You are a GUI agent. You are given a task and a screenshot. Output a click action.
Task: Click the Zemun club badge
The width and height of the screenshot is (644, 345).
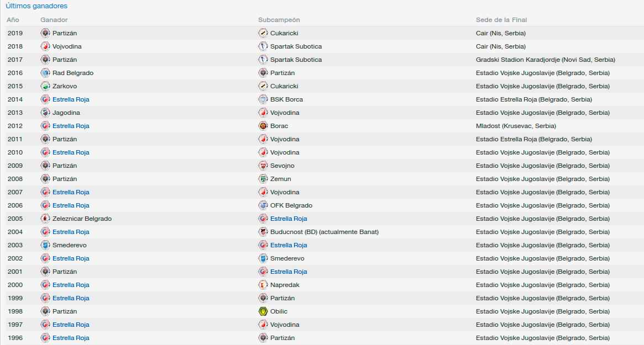point(263,179)
